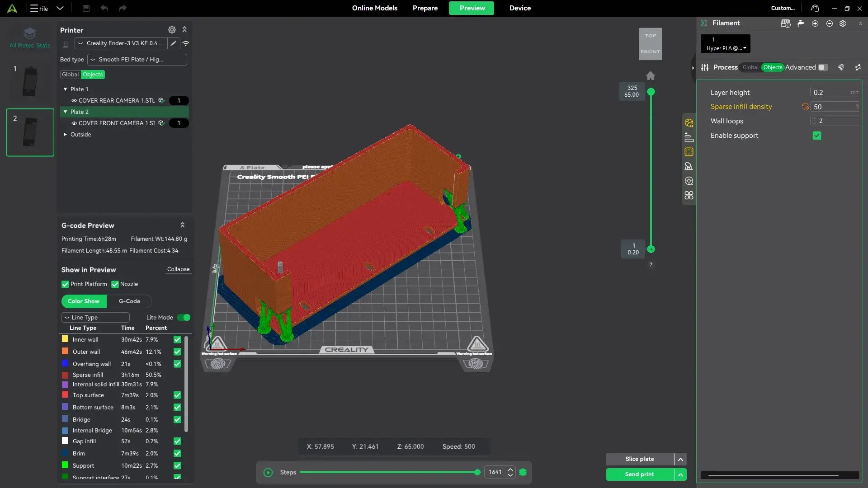The image size is (868, 488).
Task: Click the undo arrow icon
Action: click(104, 8)
